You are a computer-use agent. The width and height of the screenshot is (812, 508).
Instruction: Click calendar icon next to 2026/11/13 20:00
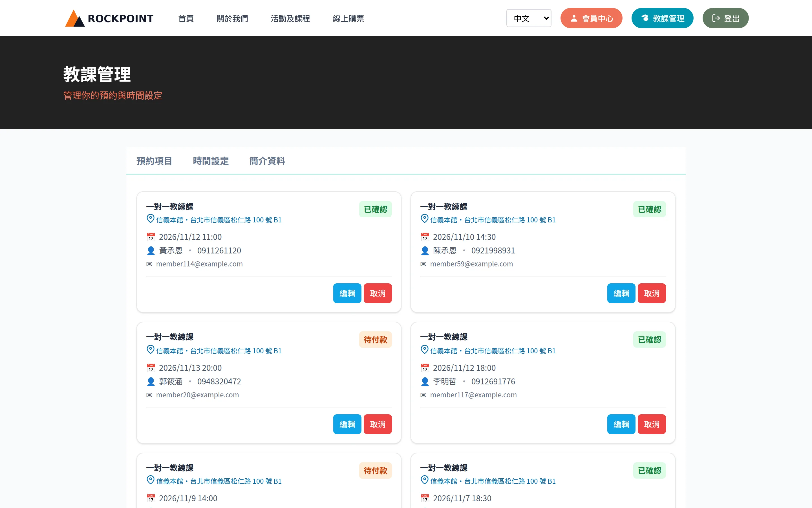click(x=151, y=368)
